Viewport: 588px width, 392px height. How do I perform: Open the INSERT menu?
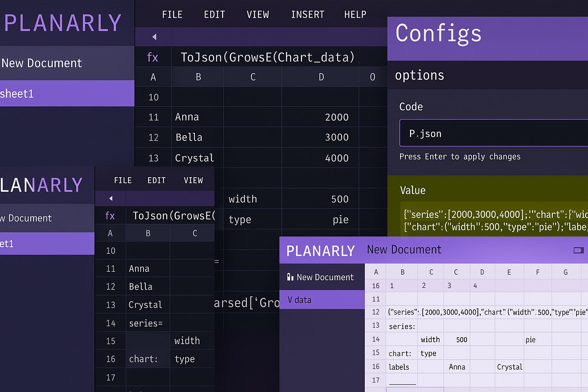point(307,15)
